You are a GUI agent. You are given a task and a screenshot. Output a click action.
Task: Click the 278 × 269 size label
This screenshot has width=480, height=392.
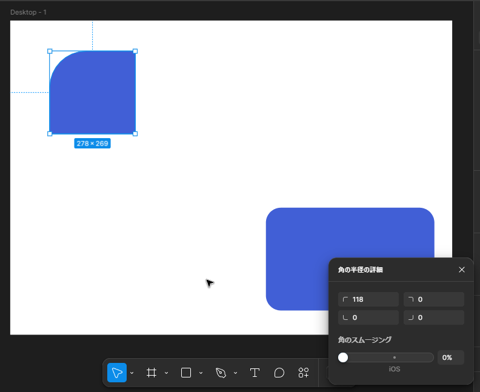click(92, 143)
